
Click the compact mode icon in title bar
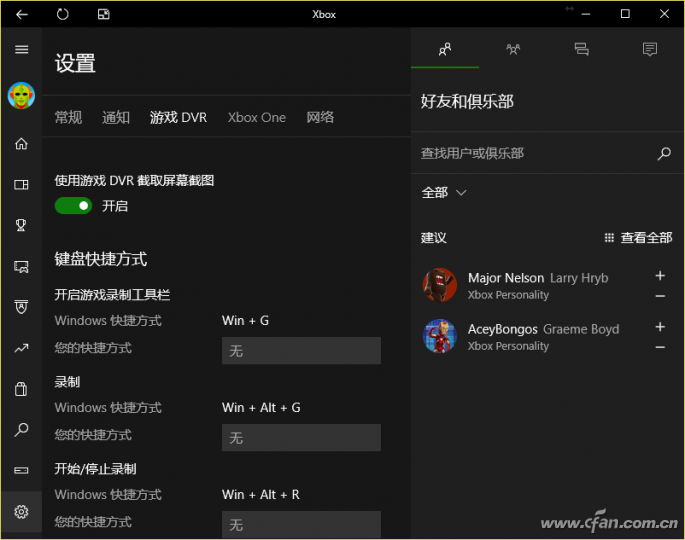coord(104,14)
